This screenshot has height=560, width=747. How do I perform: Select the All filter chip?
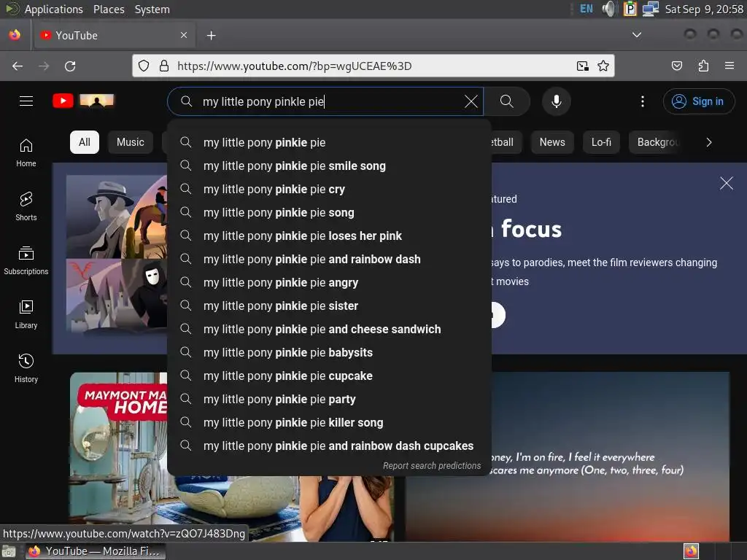85,142
